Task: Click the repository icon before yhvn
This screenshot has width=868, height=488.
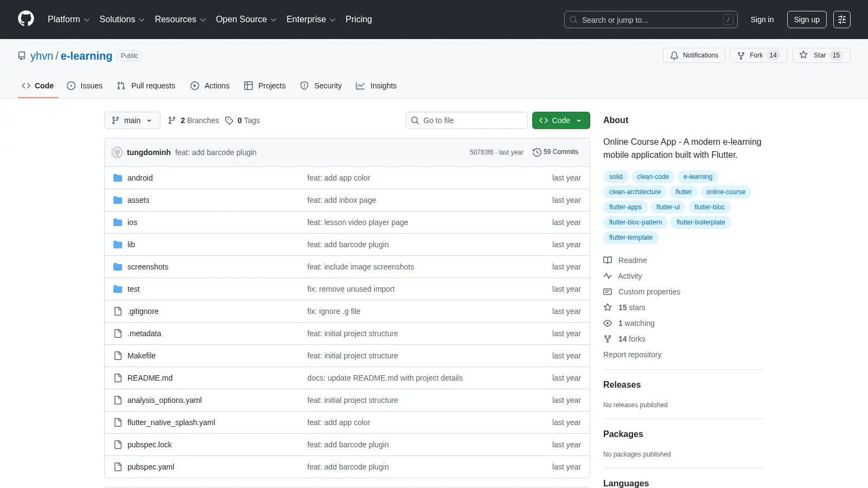Action: coord(22,56)
